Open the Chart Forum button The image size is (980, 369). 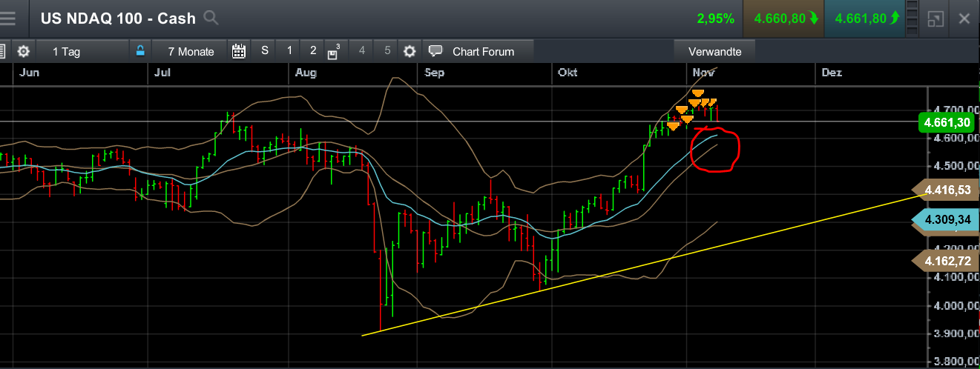[x=479, y=51]
